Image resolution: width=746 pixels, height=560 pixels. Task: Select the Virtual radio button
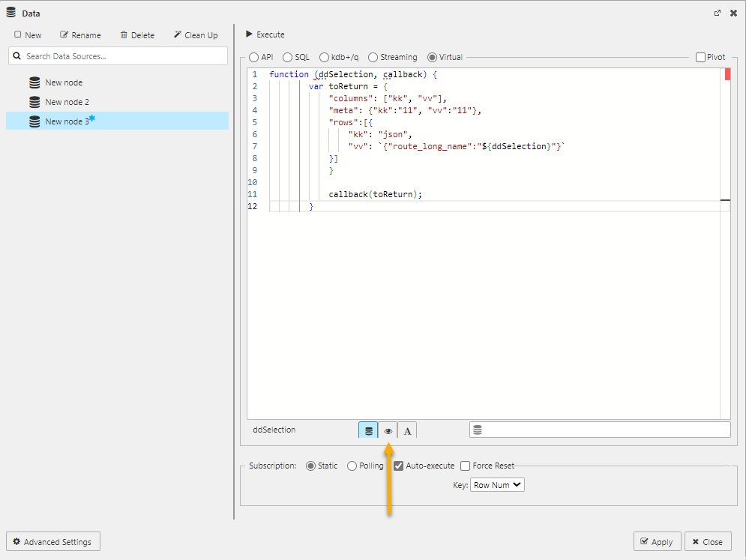(x=432, y=57)
